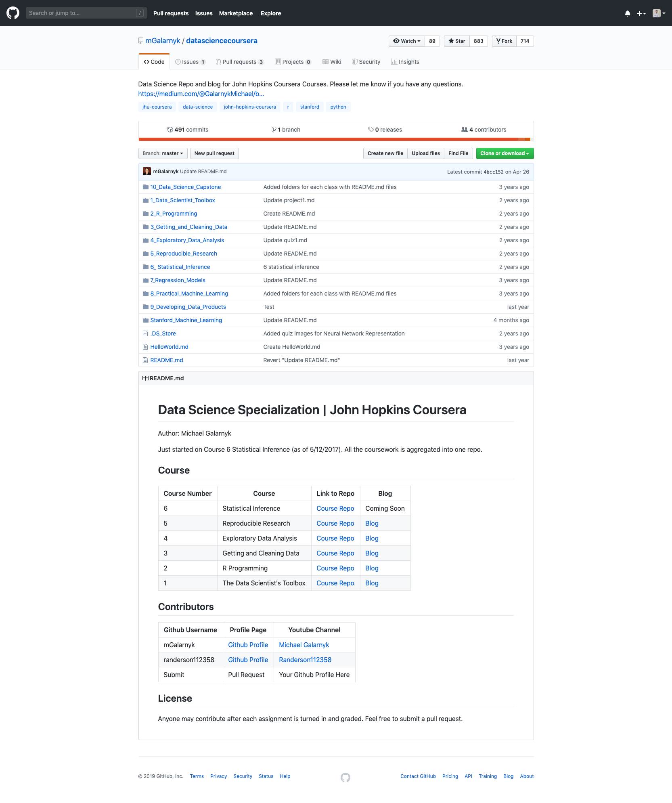
Task: Open Course Repo link for Statistical Inference
Action: pos(335,508)
